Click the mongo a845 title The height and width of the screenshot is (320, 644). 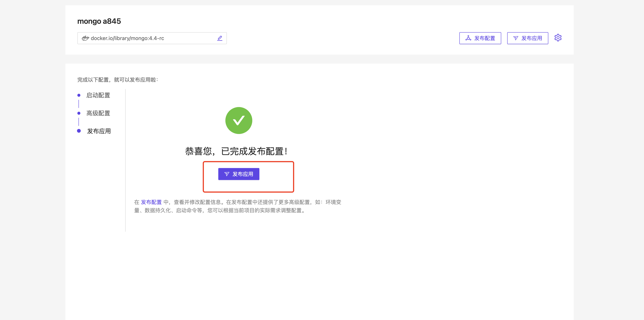(x=99, y=21)
